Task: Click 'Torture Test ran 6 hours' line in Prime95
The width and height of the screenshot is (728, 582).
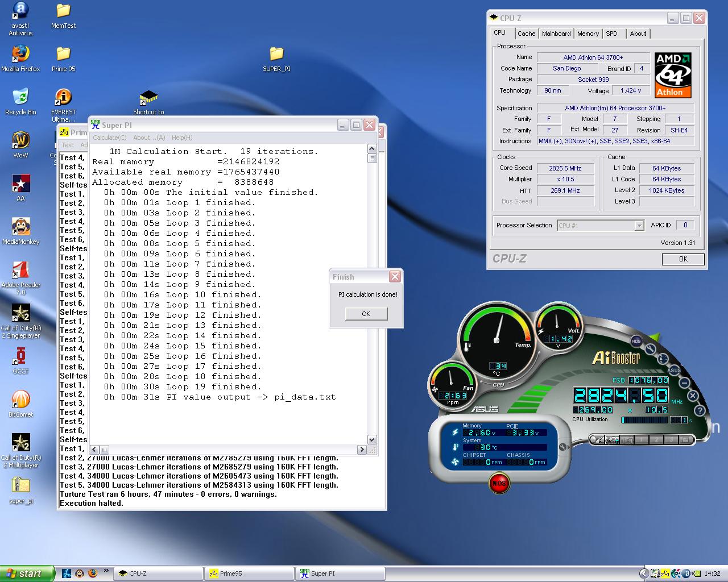Action: pos(168,494)
